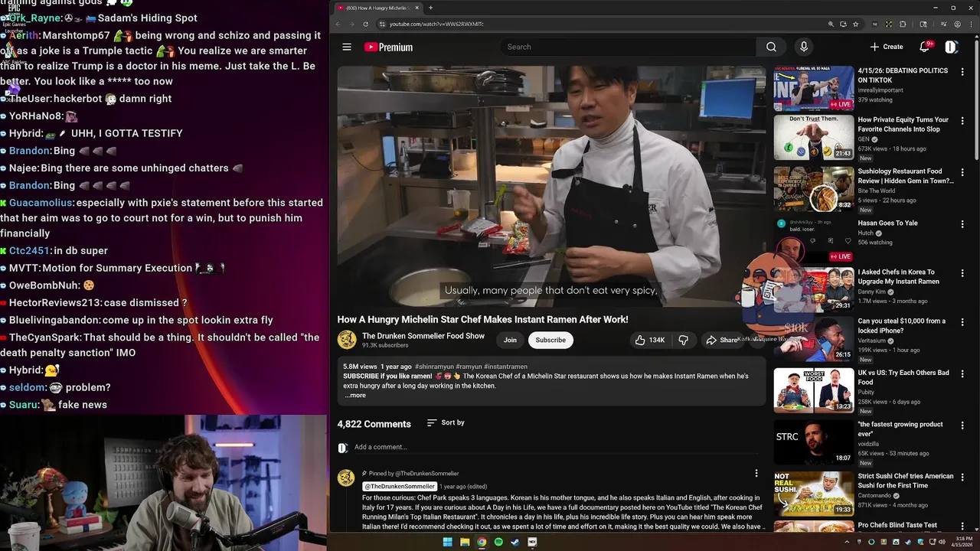Click the YouTube search magnifier button
Image resolution: width=980 pixels, height=551 pixels.
[771, 47]
